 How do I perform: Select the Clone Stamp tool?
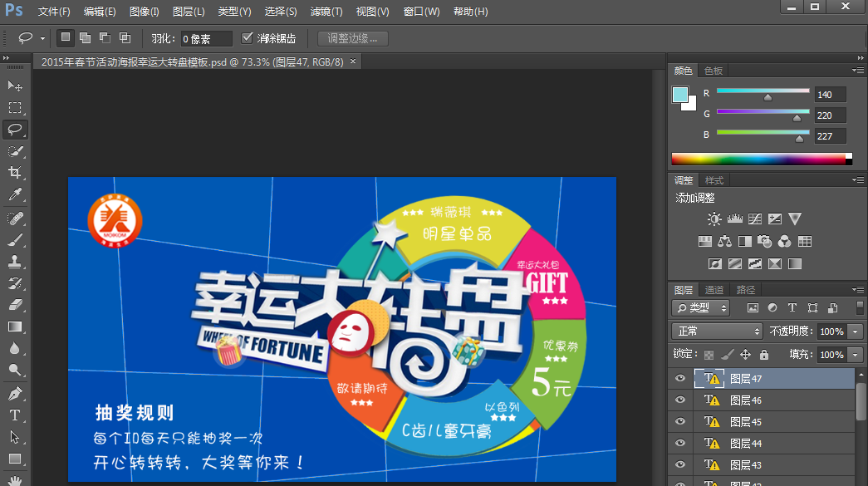(x=15, y=261)
